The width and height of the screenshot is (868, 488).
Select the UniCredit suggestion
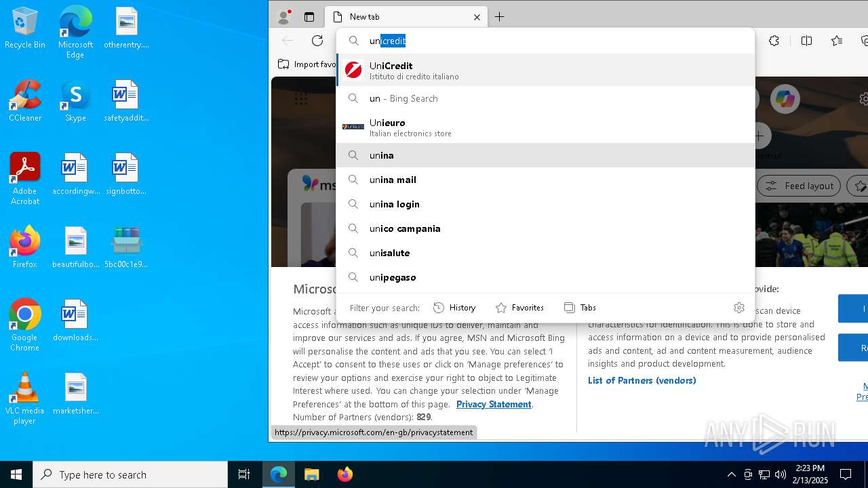tap(546, 70)
